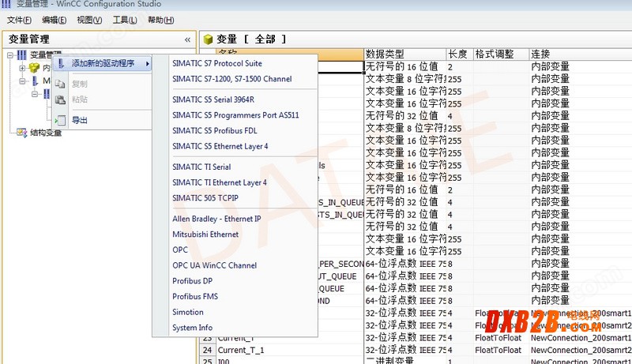632x364 pixels.
Task: Click the 连接 column header
Action: pos(581,54)
